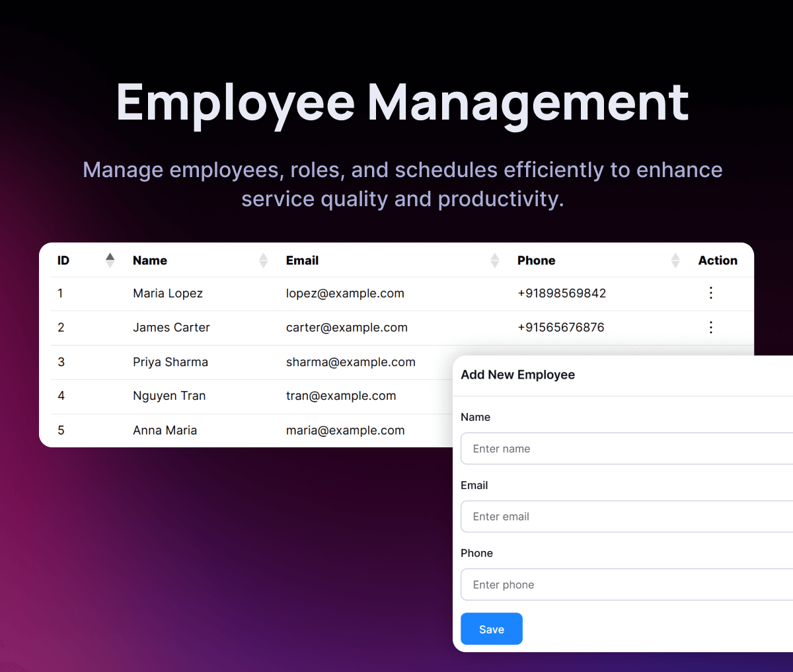Open action menu for Maria Lopez
Image resolution: width=793 pixels, height=672 pixels.
click(711, 293)
